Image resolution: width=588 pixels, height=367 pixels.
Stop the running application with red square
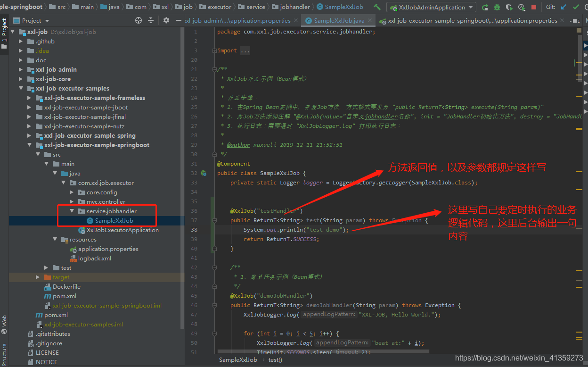point(534,7)
